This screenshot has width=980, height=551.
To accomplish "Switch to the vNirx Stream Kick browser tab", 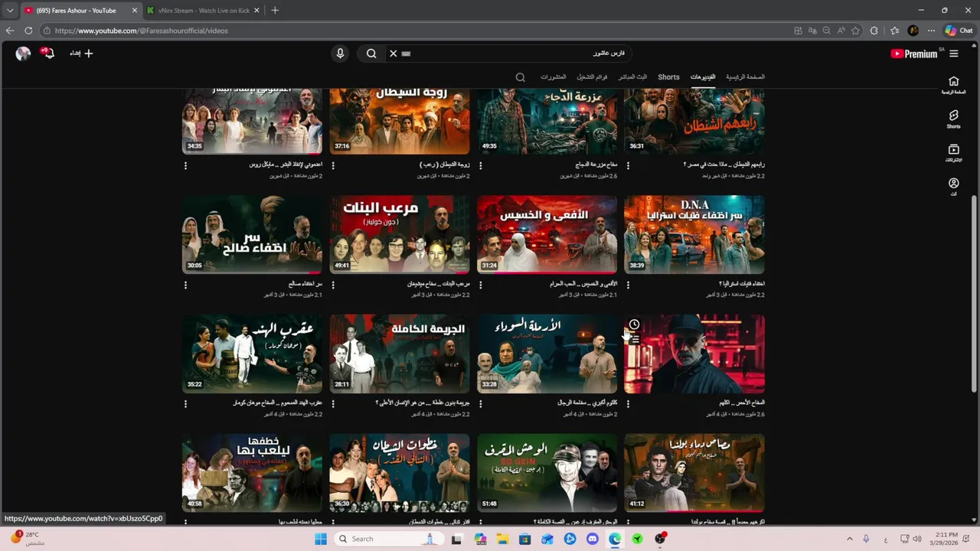I will tap(203, 11).
